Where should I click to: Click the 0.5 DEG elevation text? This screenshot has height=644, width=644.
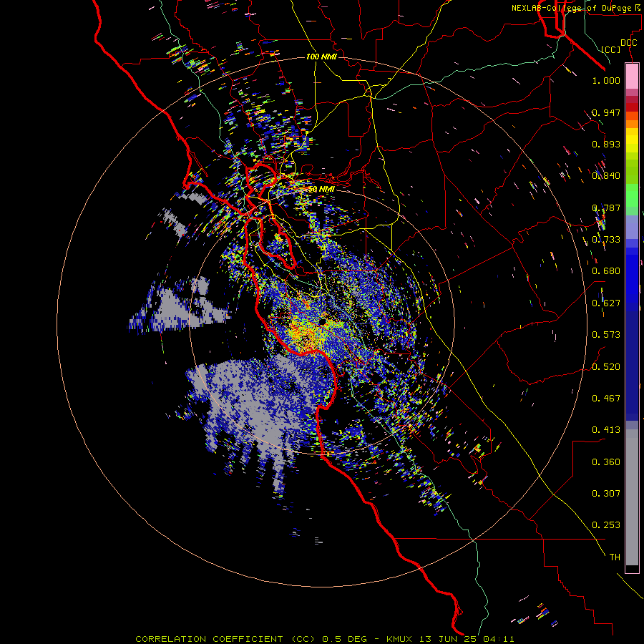coord(345,639)
